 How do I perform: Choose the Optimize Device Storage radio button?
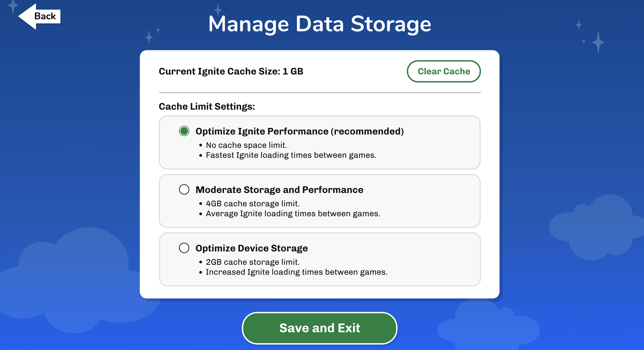184,248
